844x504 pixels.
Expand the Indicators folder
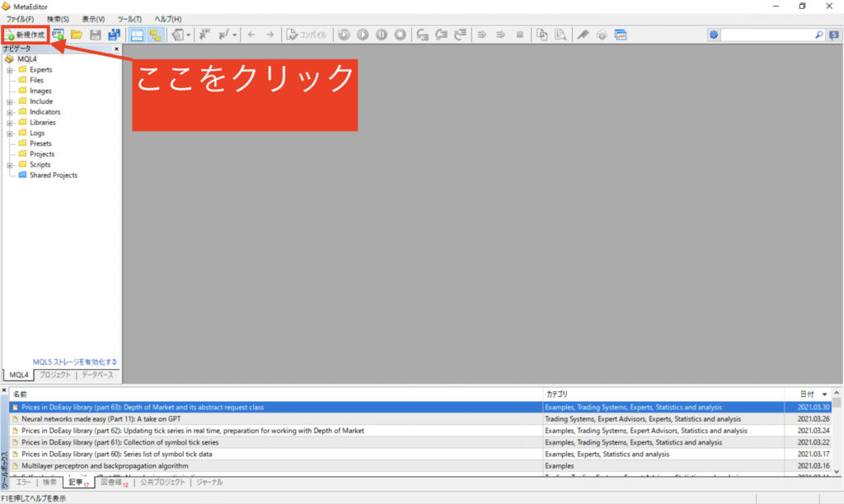point(10,113)
